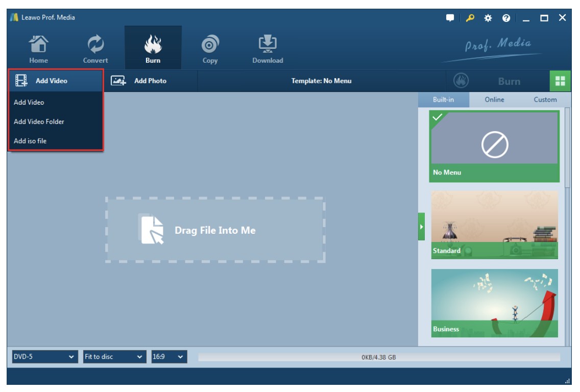Click the Add Photo button
This screenshot has height=392, width=580.
(139, 81)
